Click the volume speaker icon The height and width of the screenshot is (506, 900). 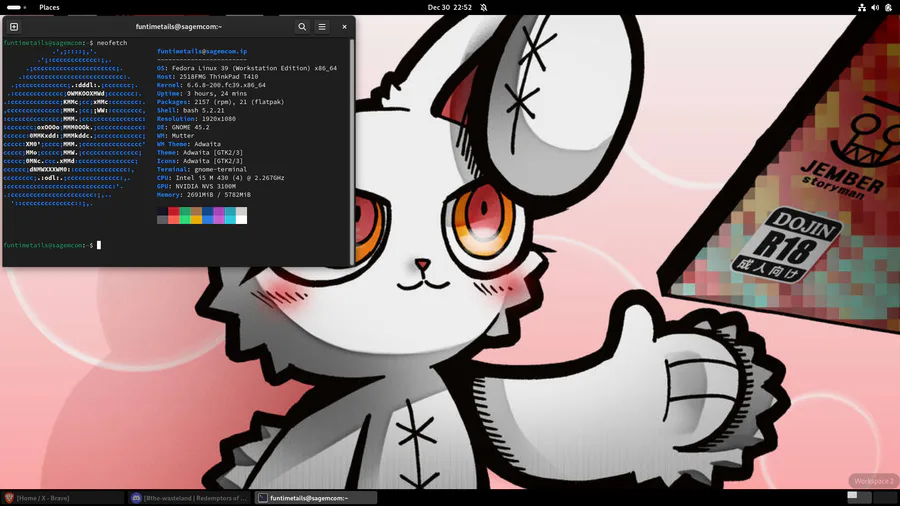[x=875, y=7]
